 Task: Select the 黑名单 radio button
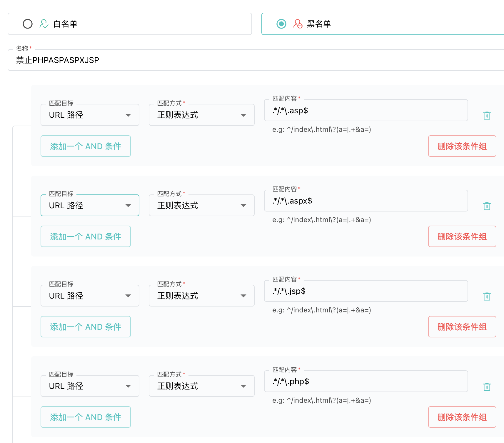[281, 24]
